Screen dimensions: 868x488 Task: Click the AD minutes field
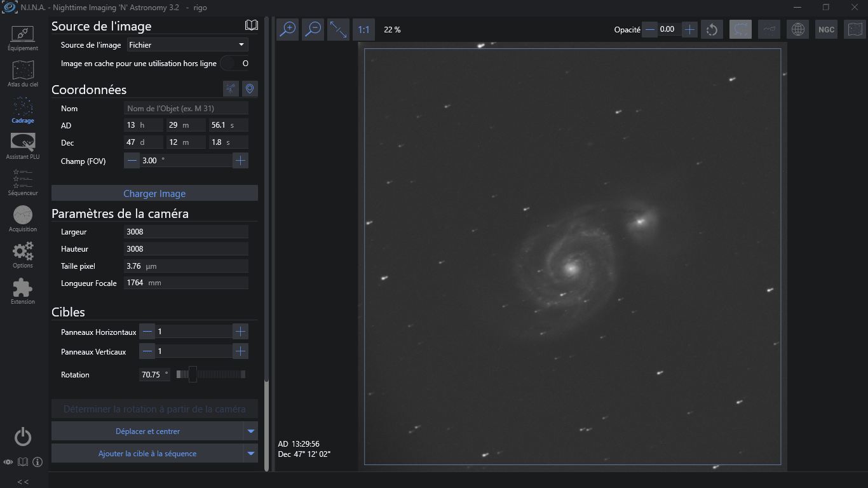[x=186, y=125]
